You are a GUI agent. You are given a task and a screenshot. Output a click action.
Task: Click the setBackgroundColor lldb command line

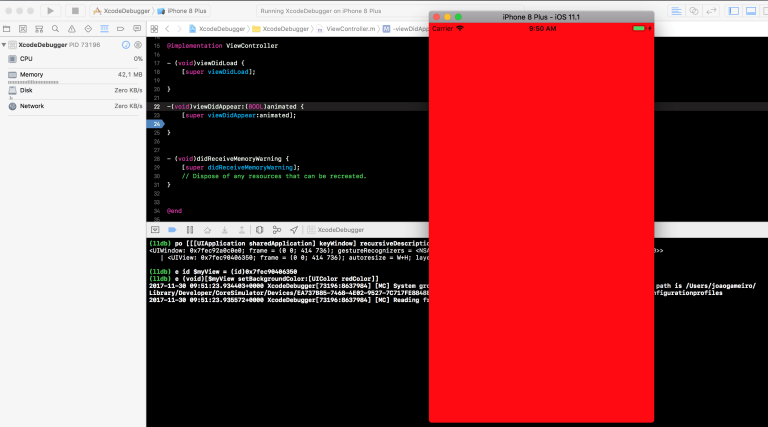264,279
